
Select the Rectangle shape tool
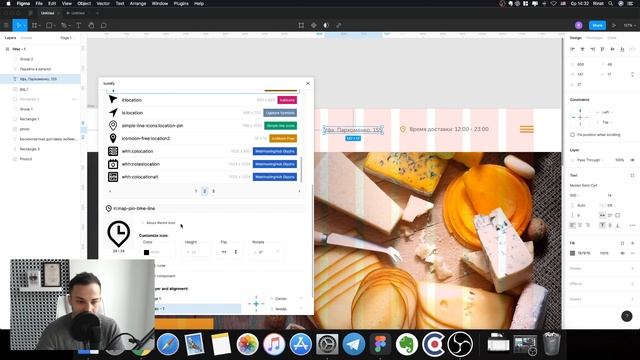[x=50, y=25]
